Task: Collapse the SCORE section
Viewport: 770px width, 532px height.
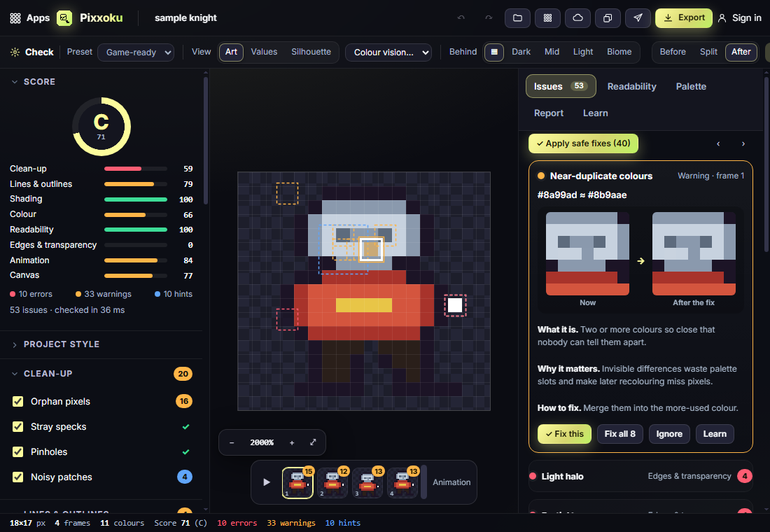Action: pyautogui.click(x=34, y=82)
